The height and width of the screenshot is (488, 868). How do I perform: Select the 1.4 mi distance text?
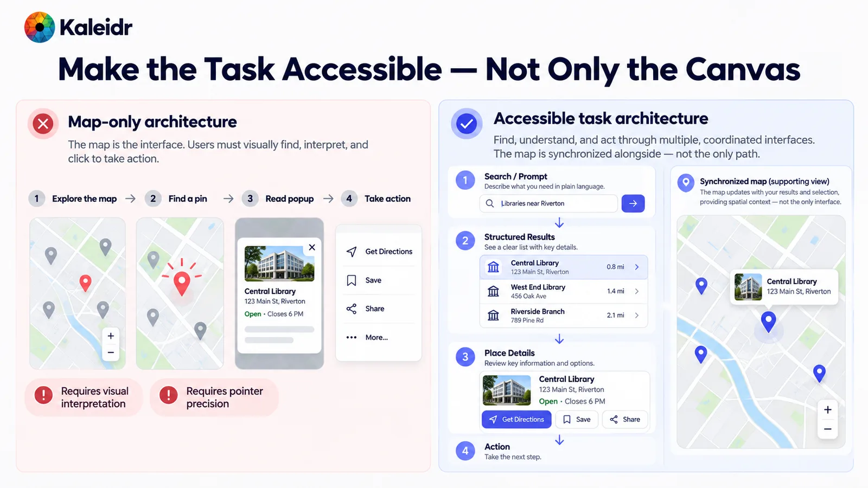(615, 291)
